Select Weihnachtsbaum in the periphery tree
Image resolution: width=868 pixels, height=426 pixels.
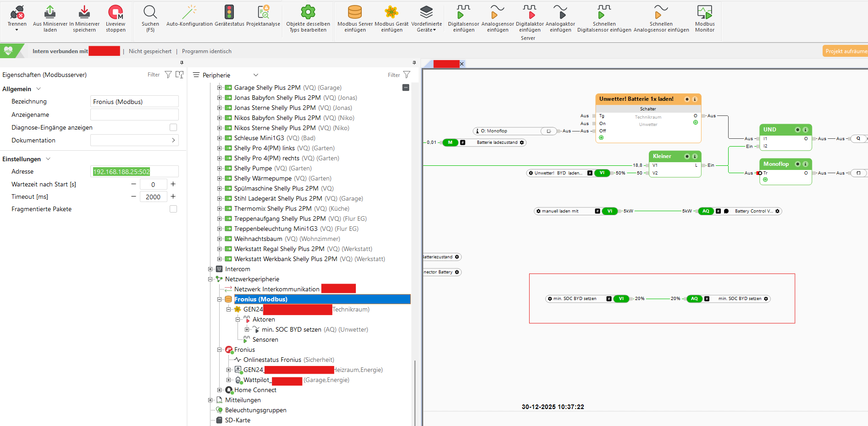[258, 239]
